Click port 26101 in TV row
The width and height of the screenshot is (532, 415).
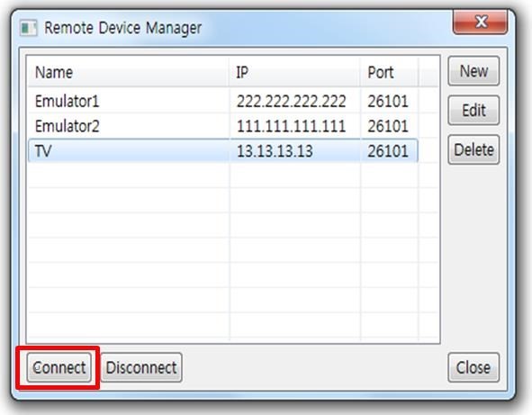point(388,151)
